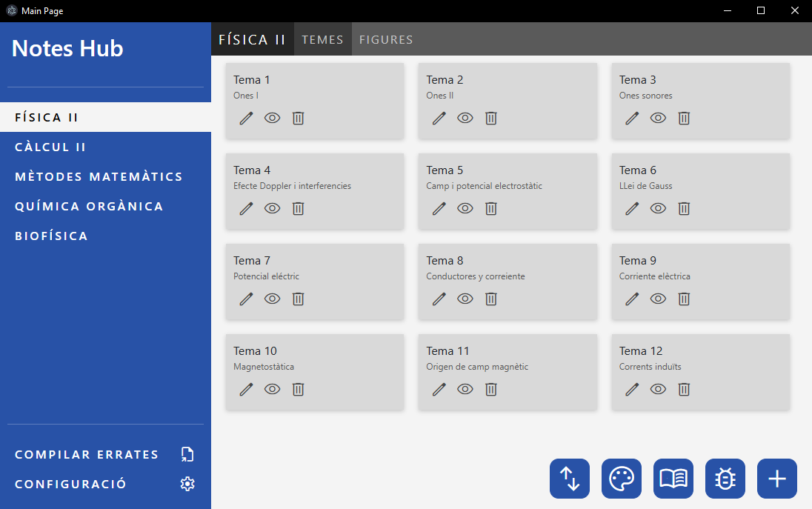The image size is (812, 509).
Task: Edit Tema 10 Magnetostàtica
Action: (246, 390)
